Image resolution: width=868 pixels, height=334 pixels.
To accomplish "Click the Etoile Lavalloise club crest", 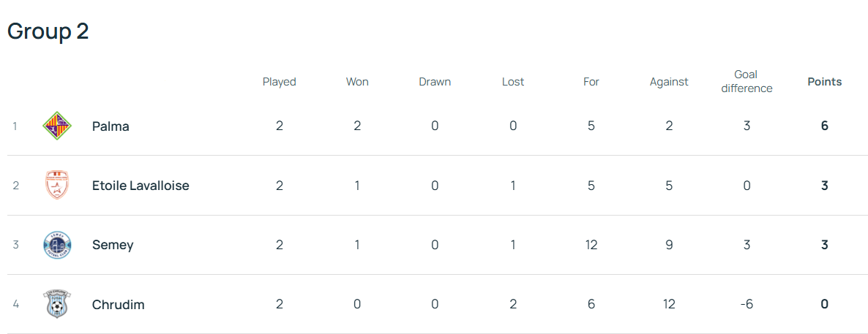I will coord(56,186).
